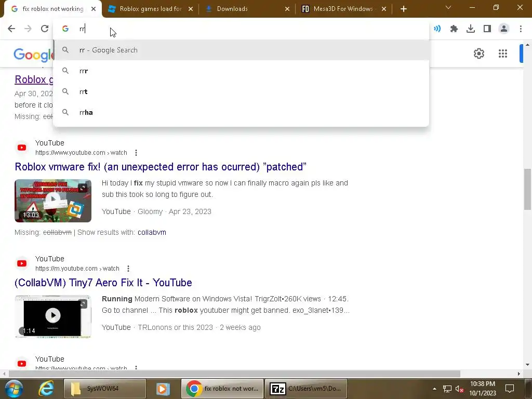Open options for youtube.com vmware result
The image size is (532, 399).
(x=136, y=153)
